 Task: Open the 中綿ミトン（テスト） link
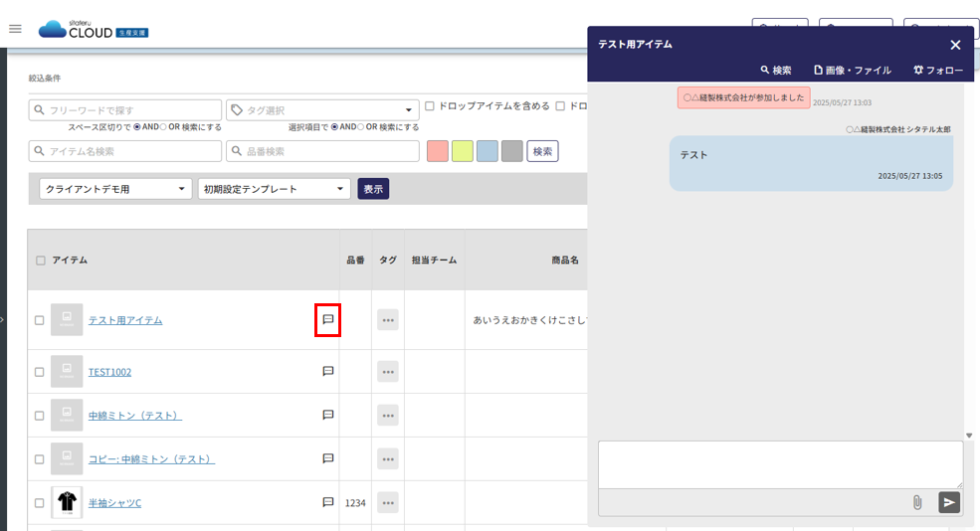(x=135, y=416)
